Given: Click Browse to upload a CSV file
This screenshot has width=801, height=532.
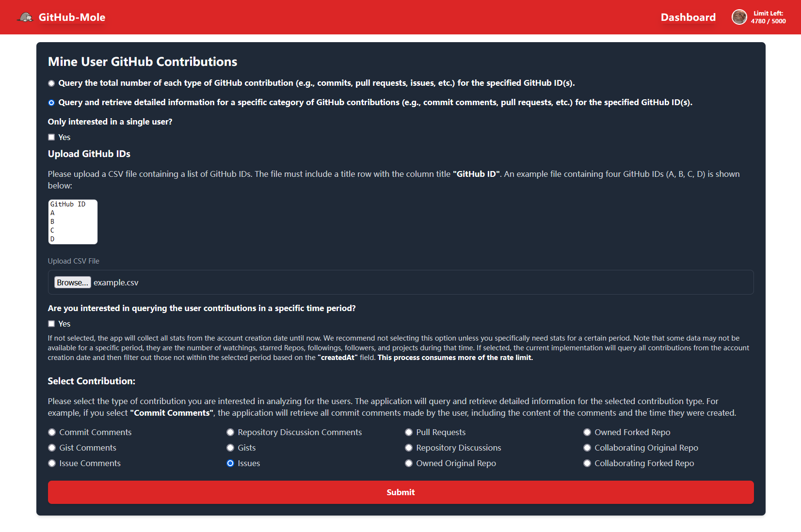Looking at the screenshot, I should pos(72,282).
